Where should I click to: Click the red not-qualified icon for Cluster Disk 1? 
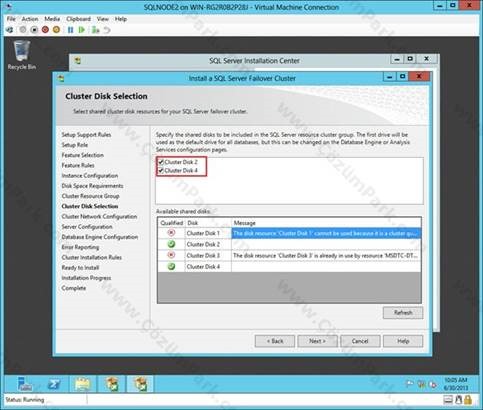click(171, 233)
